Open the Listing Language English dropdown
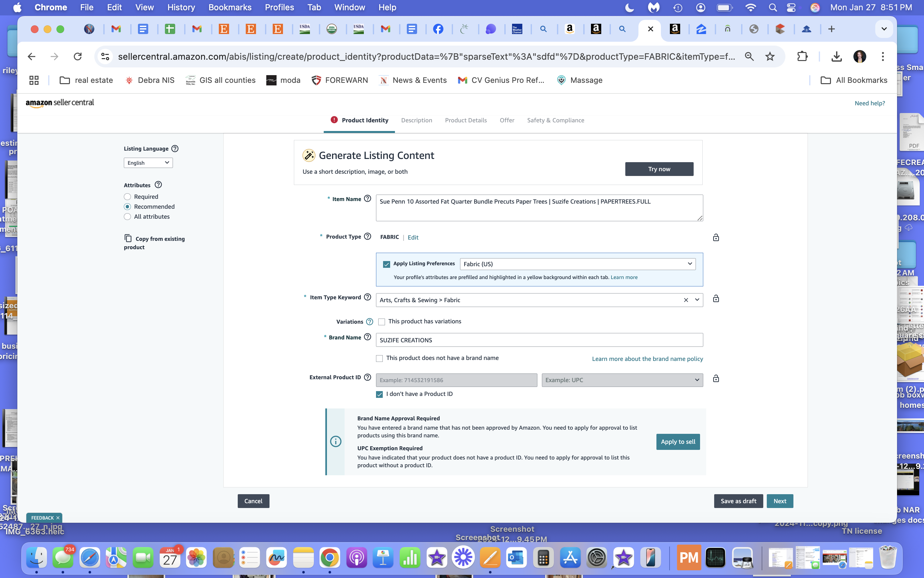 click(x=148, y=162)
